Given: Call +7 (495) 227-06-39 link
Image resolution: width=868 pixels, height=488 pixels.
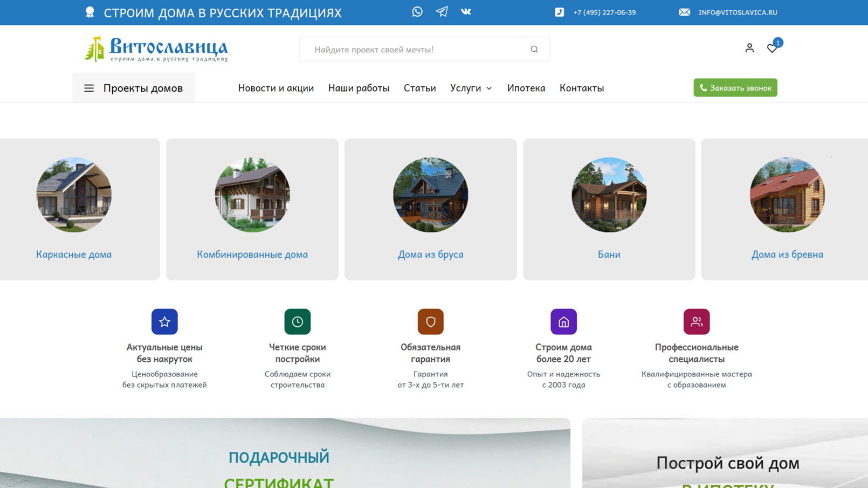Looking at the screenshot, I should tap(604, 12).
